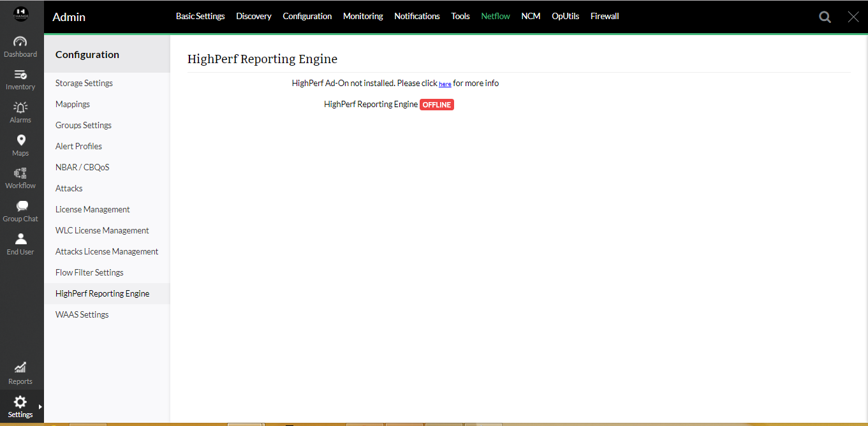Open the OpUtils tab

point(566,17)
